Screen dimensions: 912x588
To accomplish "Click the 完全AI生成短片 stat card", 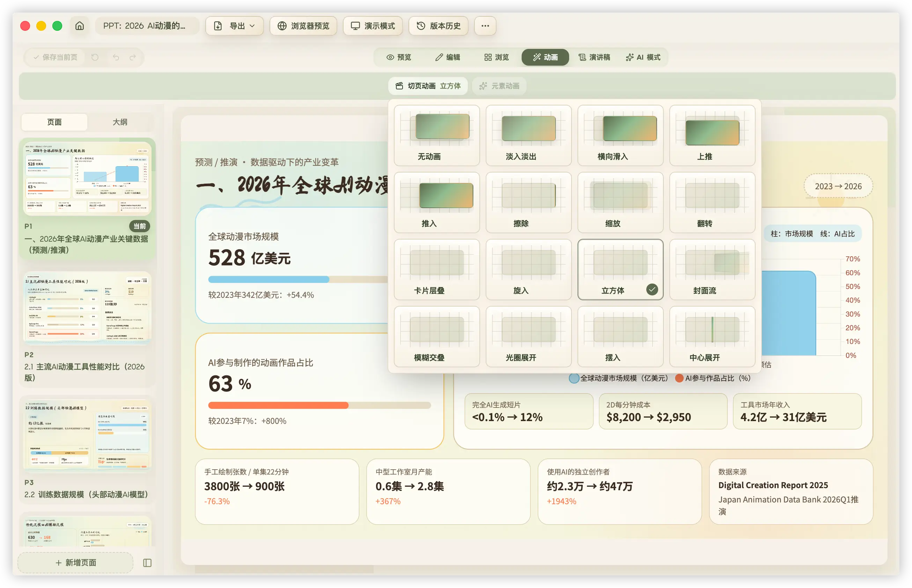I will coord(529,411).
